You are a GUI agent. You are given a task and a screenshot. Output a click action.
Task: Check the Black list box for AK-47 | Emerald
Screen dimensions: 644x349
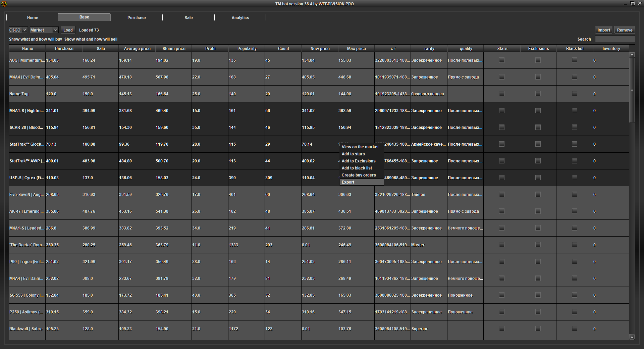(x=575, y=211)
